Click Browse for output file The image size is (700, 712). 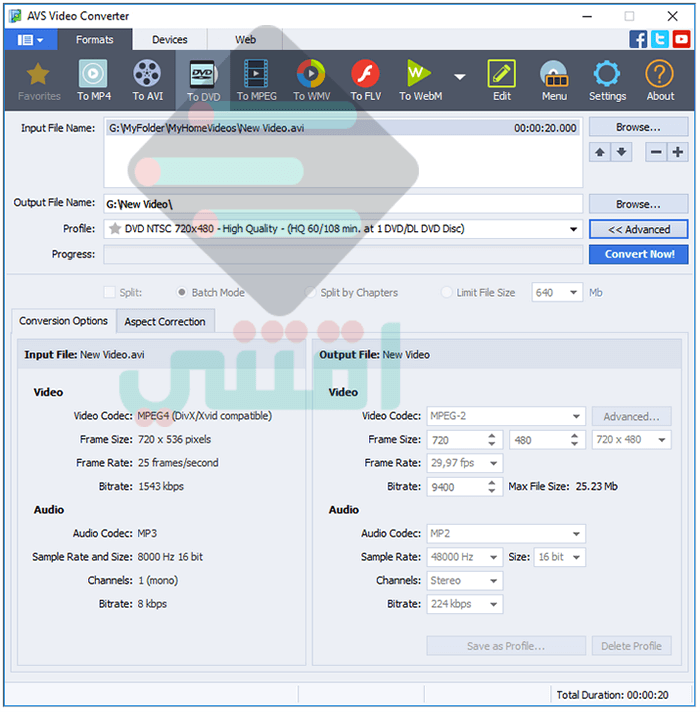[638, 204]
